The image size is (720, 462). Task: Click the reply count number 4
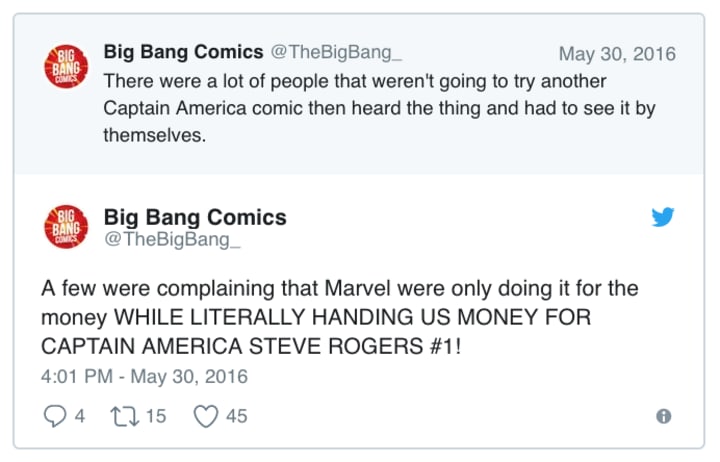point(79,416)
